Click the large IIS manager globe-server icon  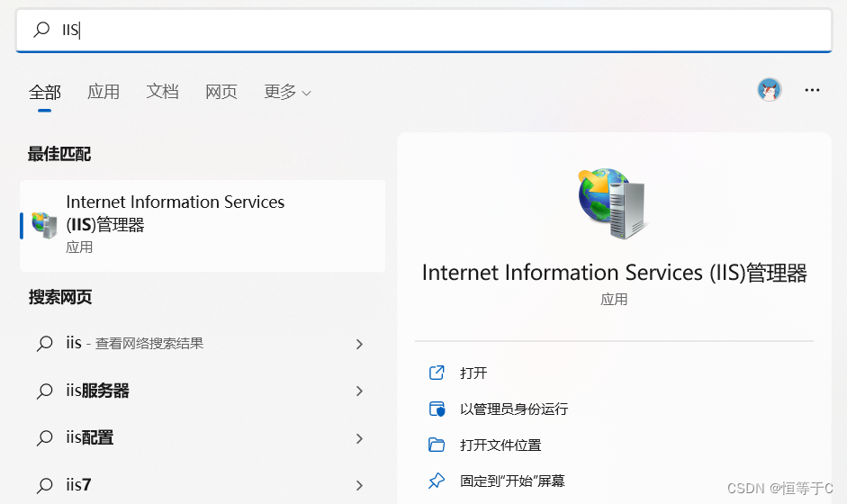coord(612,203)
